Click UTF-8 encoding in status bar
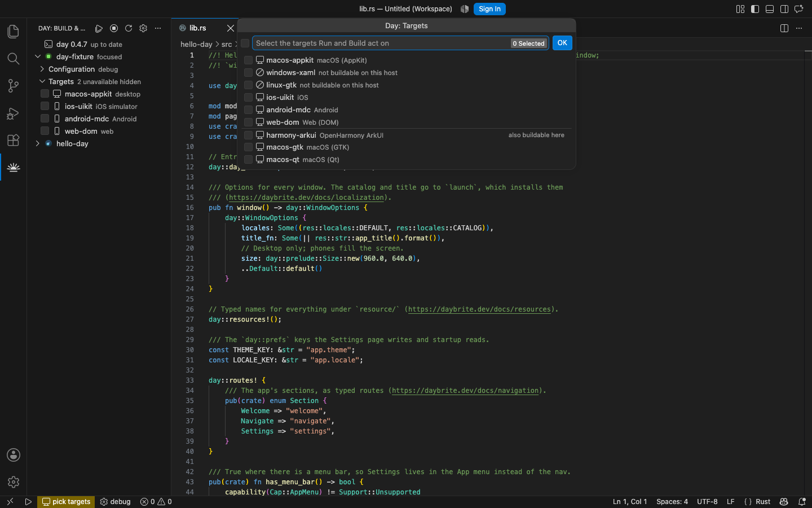 (707, 502)
